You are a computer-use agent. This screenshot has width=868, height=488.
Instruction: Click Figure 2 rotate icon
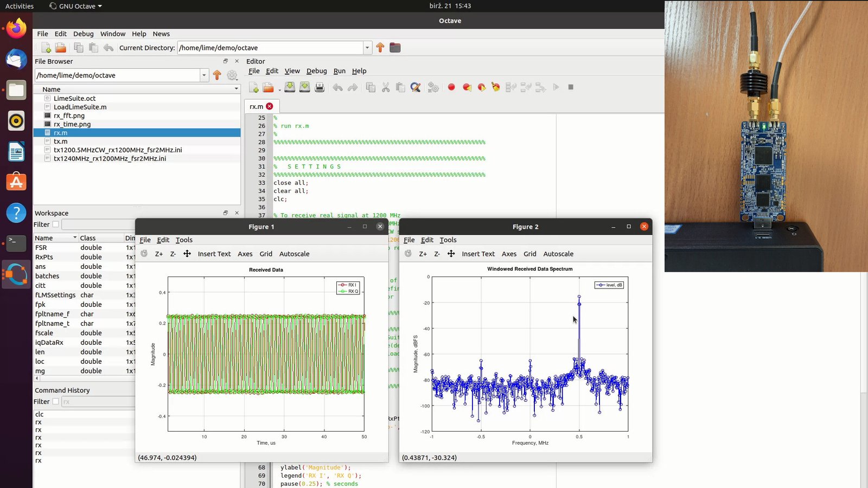pos(408,254)
